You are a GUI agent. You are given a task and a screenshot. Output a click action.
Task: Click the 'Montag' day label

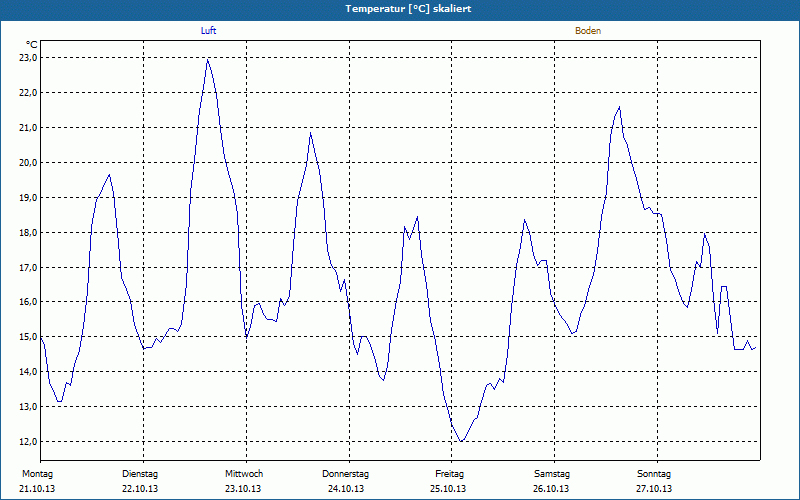pos(37,474)
